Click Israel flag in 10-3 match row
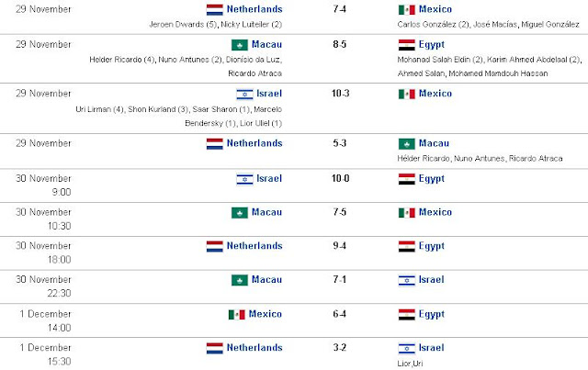The image size is (588, 370). pyautogui.click(x=244, y=94)
